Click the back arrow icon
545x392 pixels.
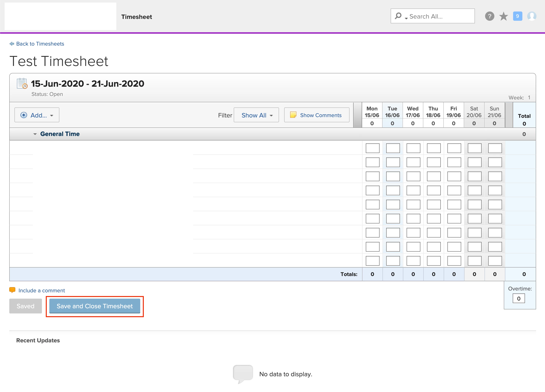(x=12, y=44)
